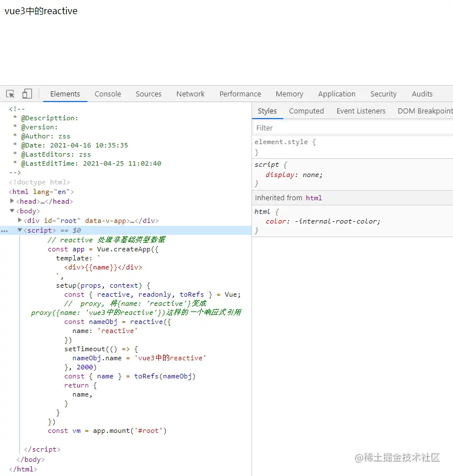
Task: Select the Styles sidebar tab
Action: coord(267,111)
